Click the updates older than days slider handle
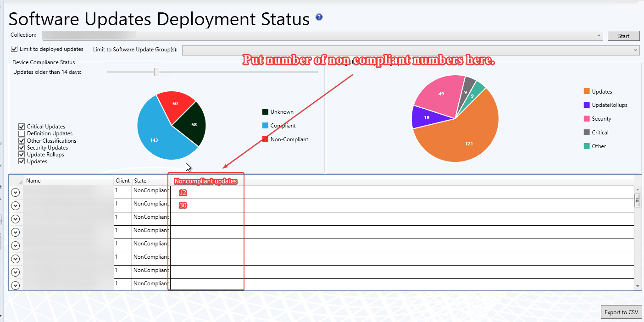644x322 pixels. pyautogui.click(x=156, y=72)
